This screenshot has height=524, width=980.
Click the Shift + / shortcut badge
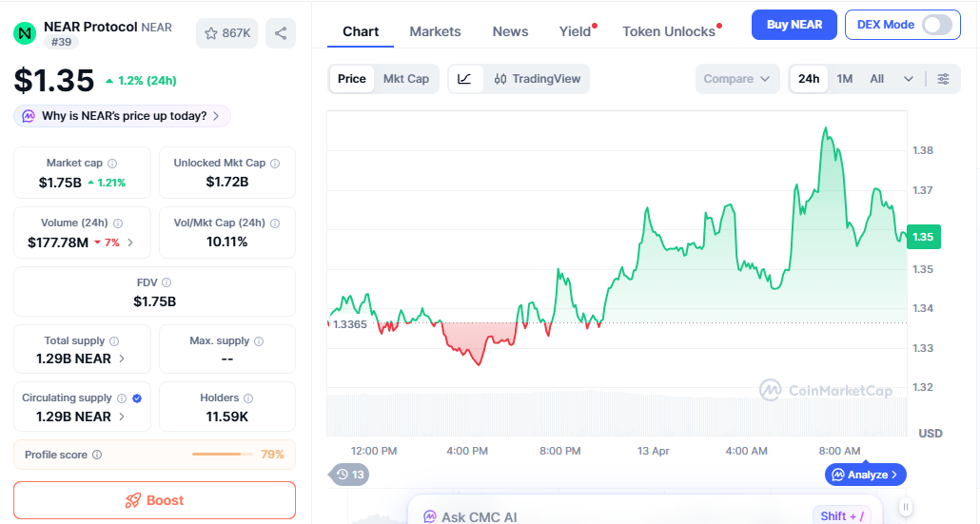[842, 515]
